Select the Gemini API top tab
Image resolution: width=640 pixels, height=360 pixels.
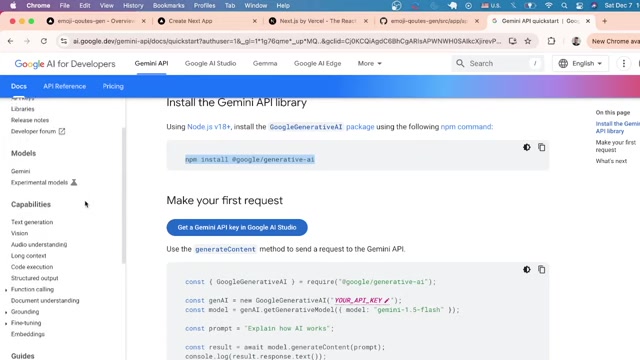(151, 63)
